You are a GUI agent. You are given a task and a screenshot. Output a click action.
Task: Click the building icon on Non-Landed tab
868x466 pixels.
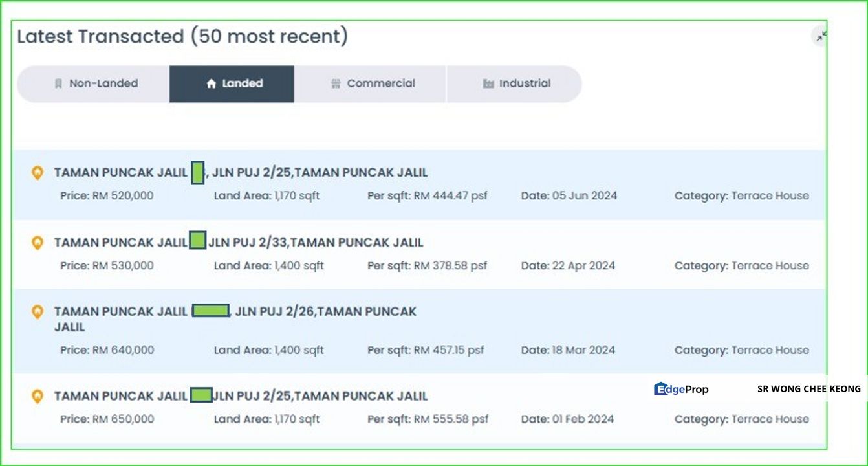pyautogui.click(x=58, y=83)
